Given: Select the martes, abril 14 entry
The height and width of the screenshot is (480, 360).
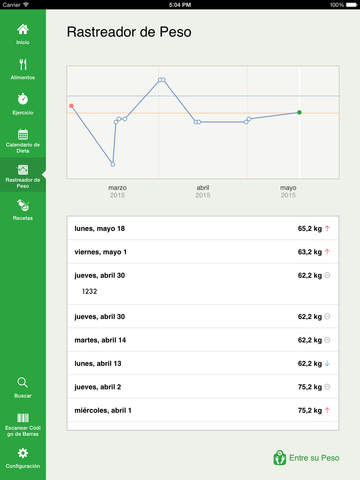Looking at the screenshot, I should (x=203, y=340).
